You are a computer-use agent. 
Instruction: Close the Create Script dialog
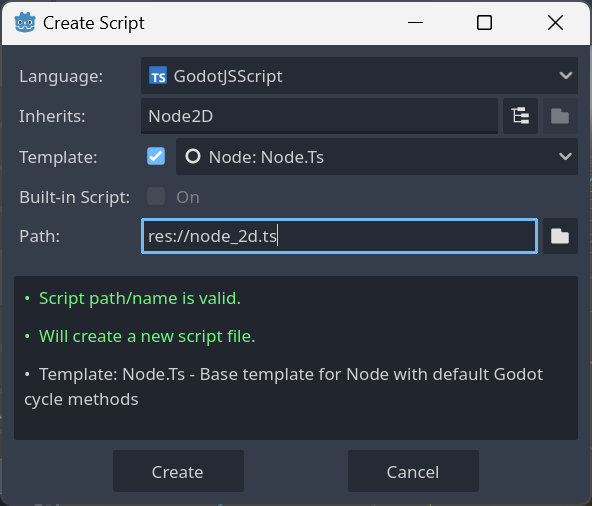point(555,23)
